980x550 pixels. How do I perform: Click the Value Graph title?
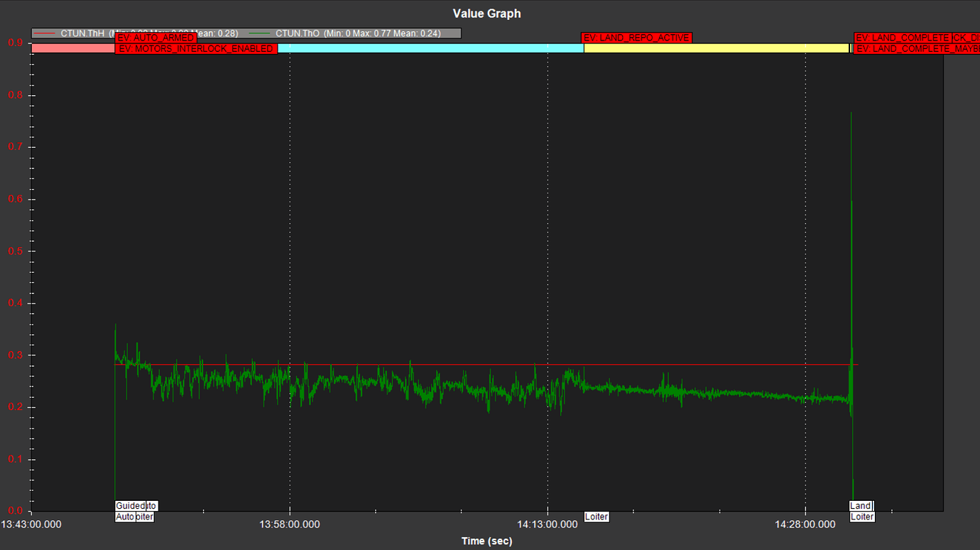click(x=486, y=14)
